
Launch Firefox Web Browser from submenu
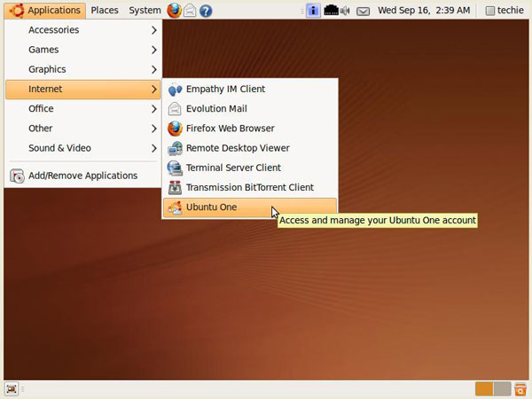250,129
